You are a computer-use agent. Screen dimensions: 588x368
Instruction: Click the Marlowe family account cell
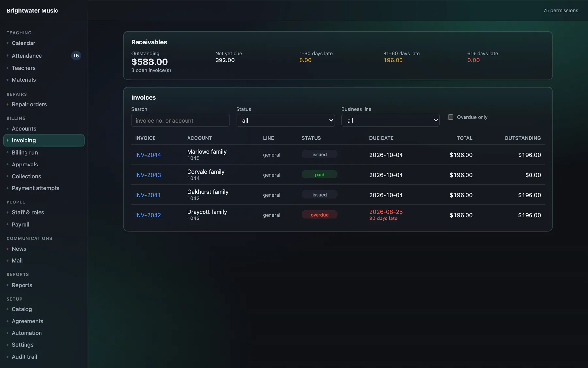[x=207, y=155]
